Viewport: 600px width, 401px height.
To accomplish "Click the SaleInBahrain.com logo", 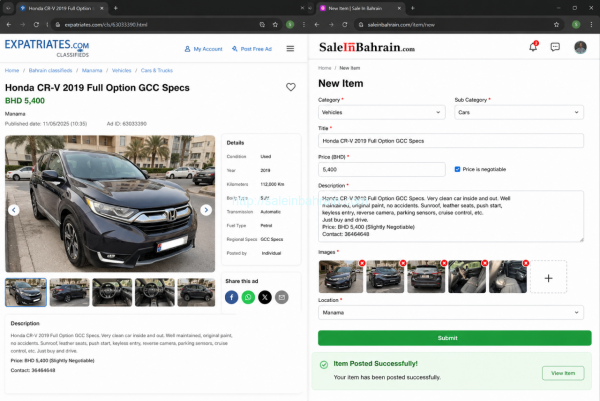I will click(367, 47).
